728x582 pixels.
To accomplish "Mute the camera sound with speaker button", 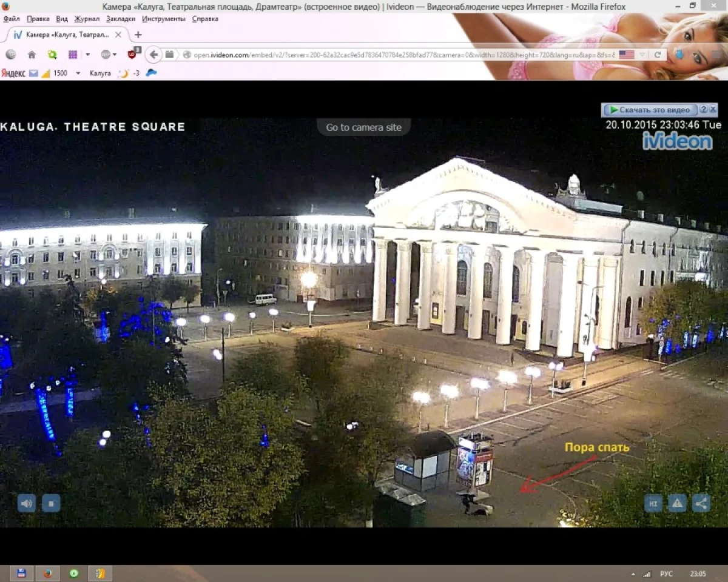I will point(26,503).
